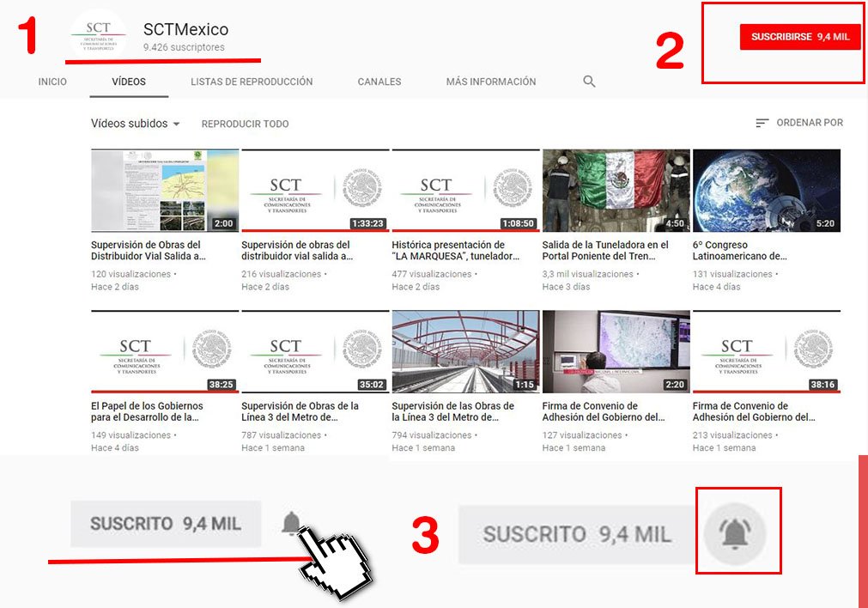
Task: Click the small bell icon next to SUSCRITO
Action: 291,523
